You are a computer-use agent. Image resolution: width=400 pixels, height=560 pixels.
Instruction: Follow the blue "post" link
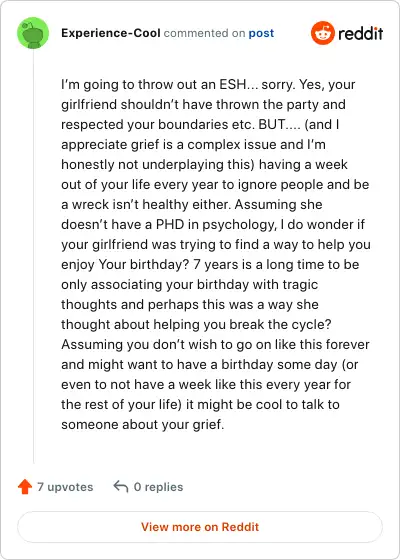pyautogui.click(x=261, y=33)
